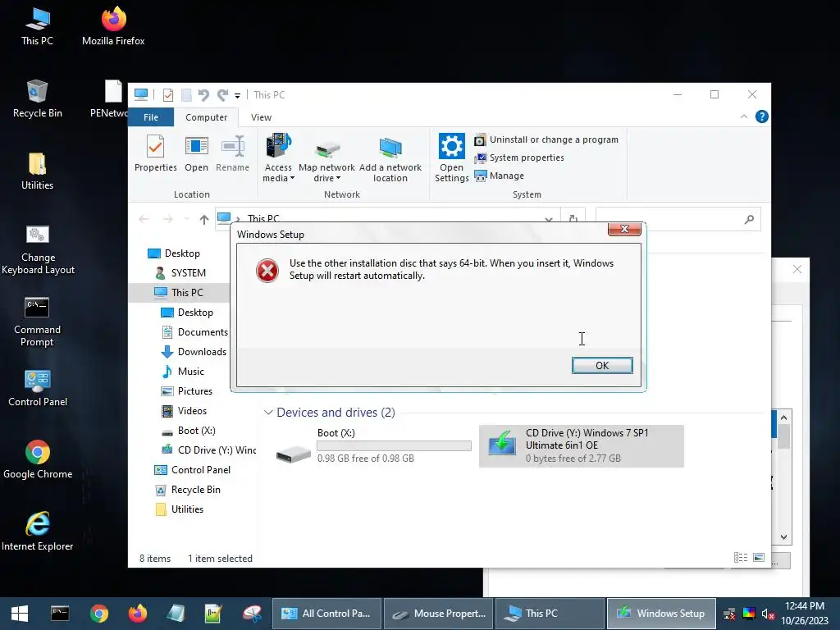840x630 pixels.
Task: Select Desktop at the top of the navigation tree
Action: coord(173,253)
